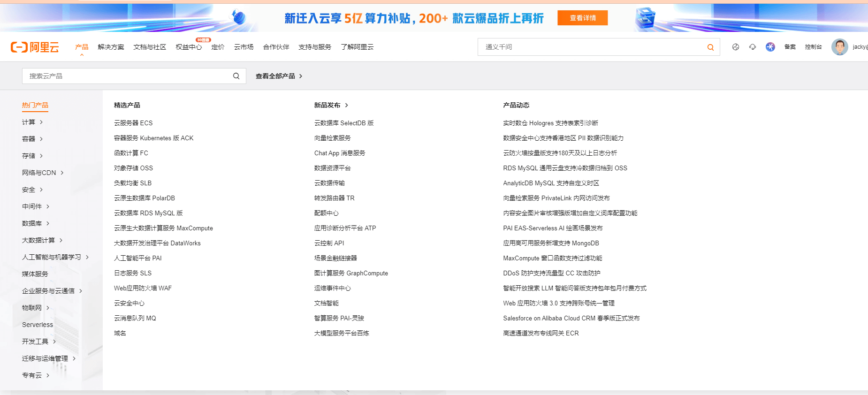Open Chat App 消息服务
This screenshot has width=868, height=395.
pos(340,153)
